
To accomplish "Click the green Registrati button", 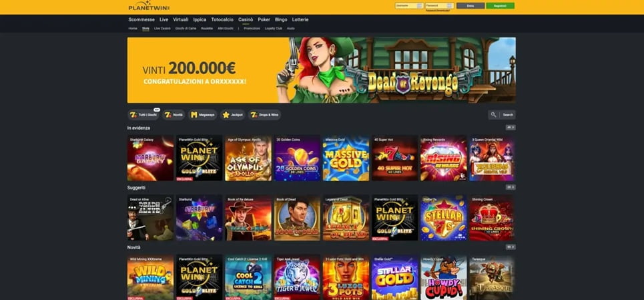I will pos(500,6).
